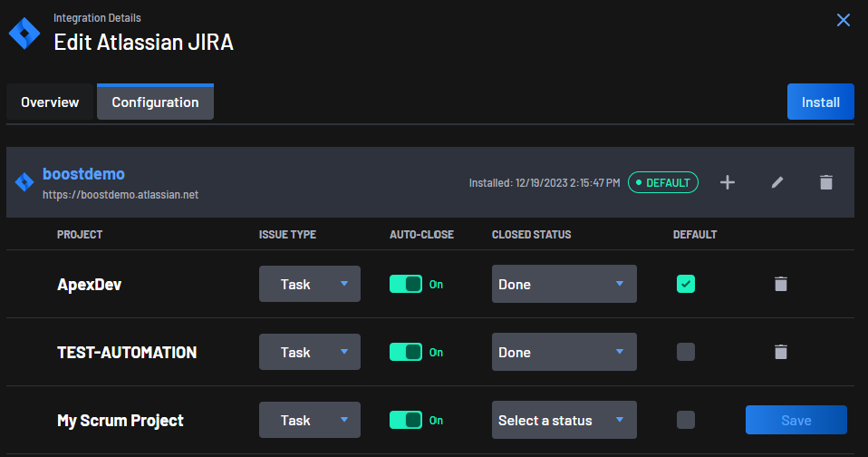Toggle auto-close for TEST-AUTOMATION
The height and width of the screenshot is (457, 868).
[406, 352]
